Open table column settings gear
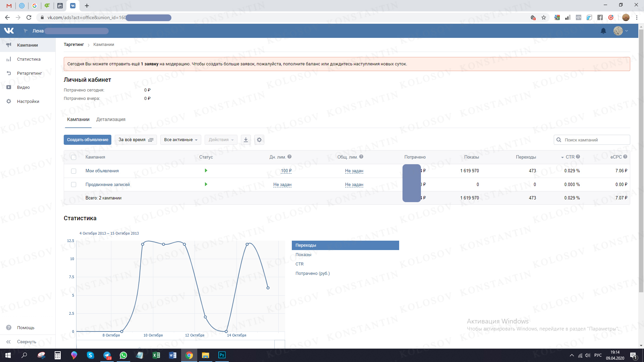Image resolution: width=644 pixels, height=362 pixels. click(x=259, y=140)
